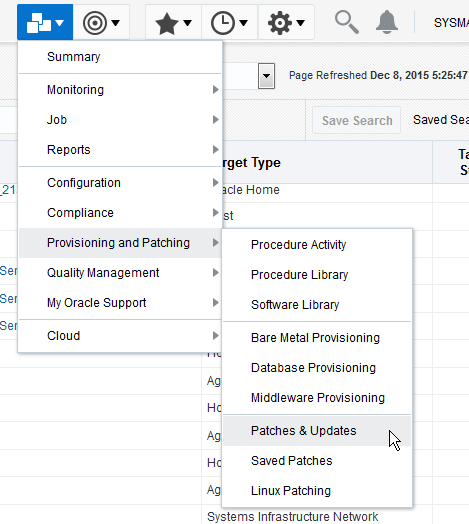The height and width of the screenshot is (524, 469).
Task: Open the History clock menu
Action: tap(230, 22)
